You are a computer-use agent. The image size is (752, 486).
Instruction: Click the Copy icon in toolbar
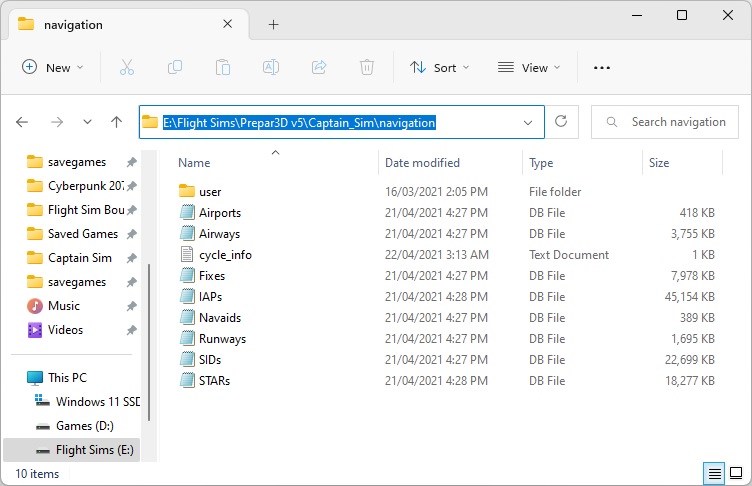[x=175, y=67]
